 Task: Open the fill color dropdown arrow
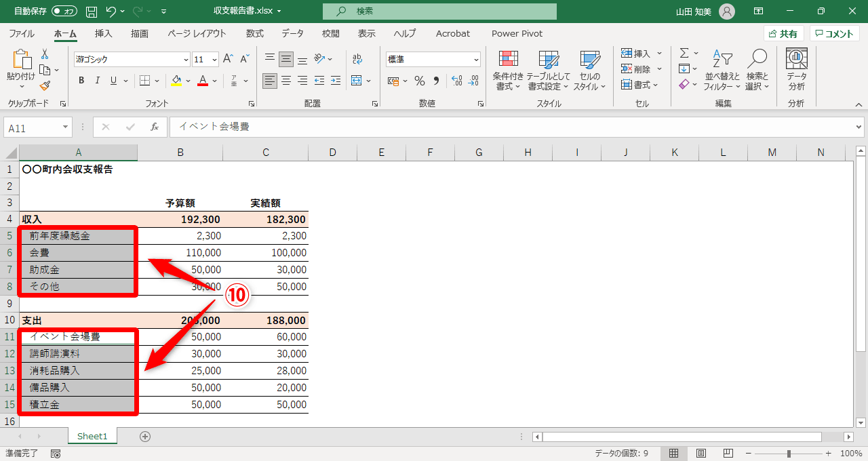click(x=187, y=81)
